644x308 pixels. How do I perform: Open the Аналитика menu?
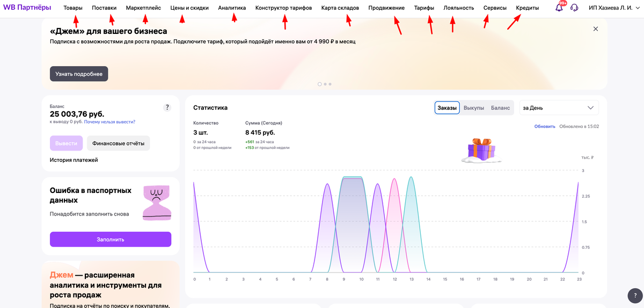click(232, 8)
